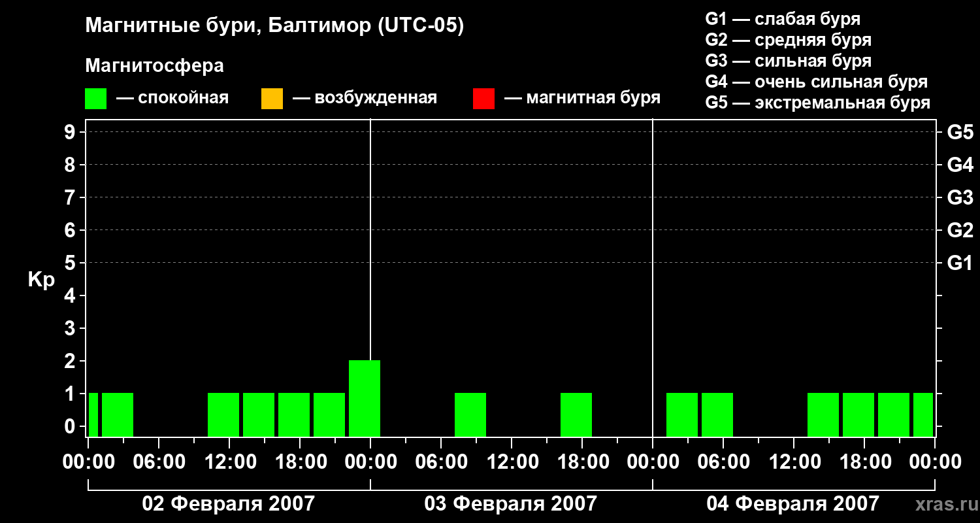Image resolution: width=980 pixels, height=523 pixels.
Task: Click the narrow first bar of 02 Февраля
Action: (93, 414)
